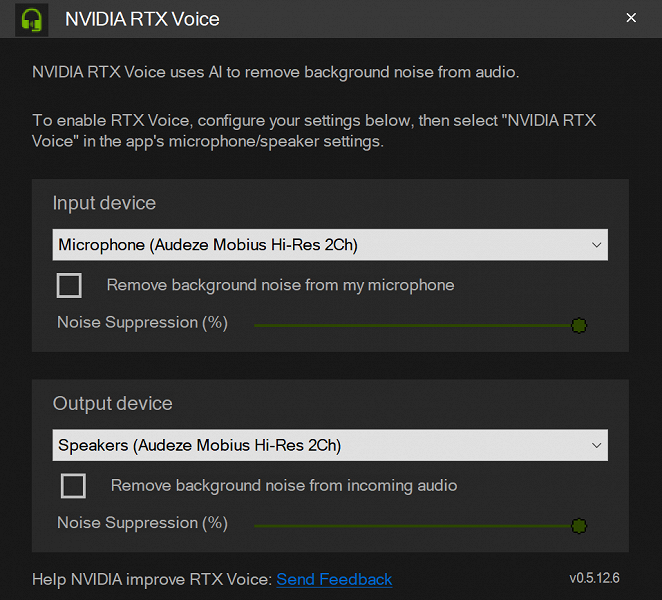
Task: Click the input Noise Suppression slider handle
Action: [x=578, y=325]
